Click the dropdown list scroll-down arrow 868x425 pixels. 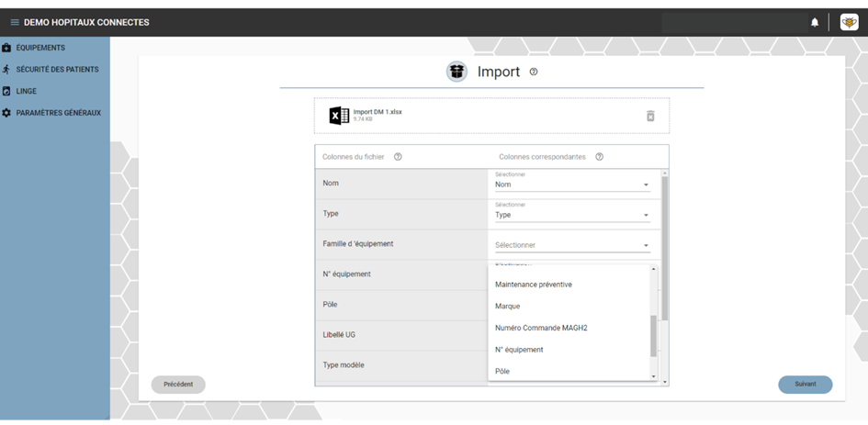[x=653, y=377]
